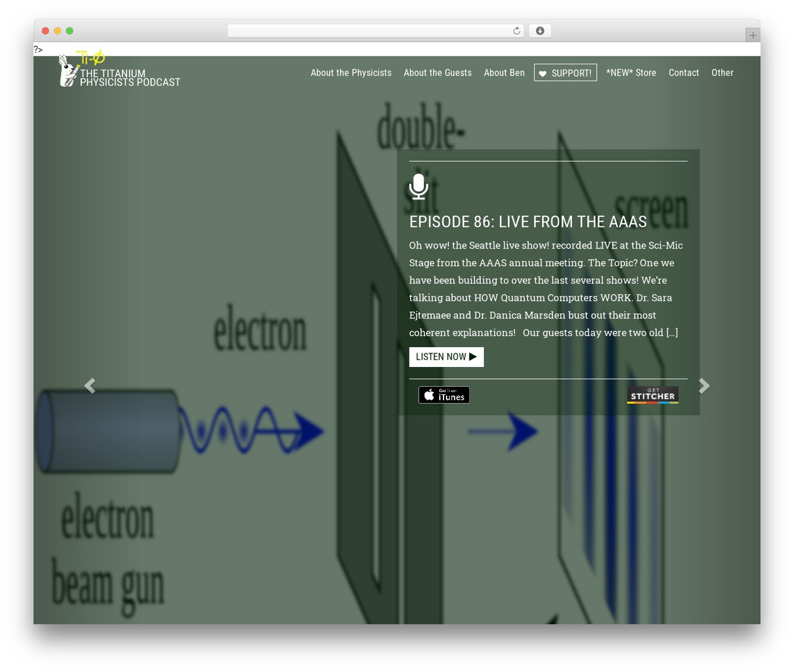This screenshot has width=794, height=672.
Task: Go to next slide arrow
Action: click(704, 386)
